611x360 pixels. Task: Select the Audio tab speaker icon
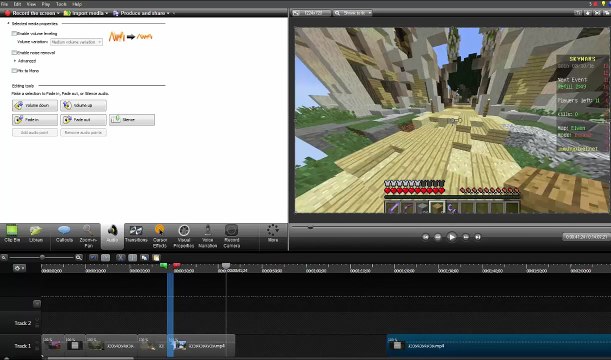[x=112, y=230]
